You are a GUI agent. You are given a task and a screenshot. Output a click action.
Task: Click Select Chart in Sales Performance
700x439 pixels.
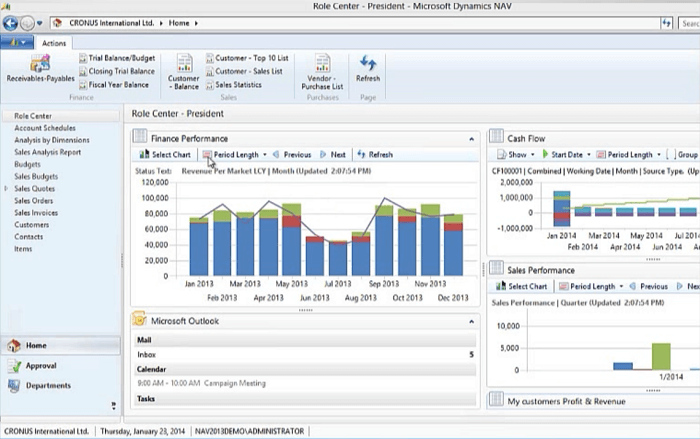coord(521,286)
